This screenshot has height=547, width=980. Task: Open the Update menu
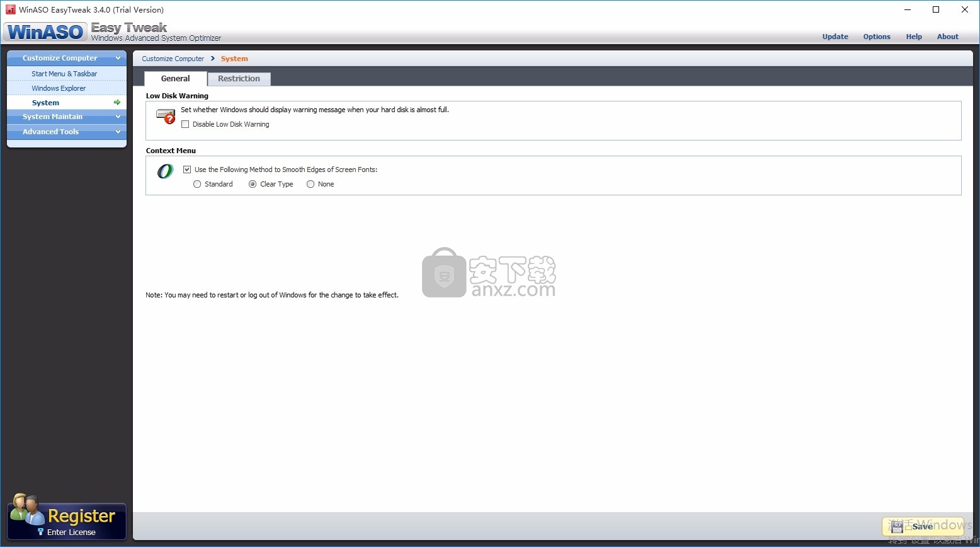pos(835,37)
